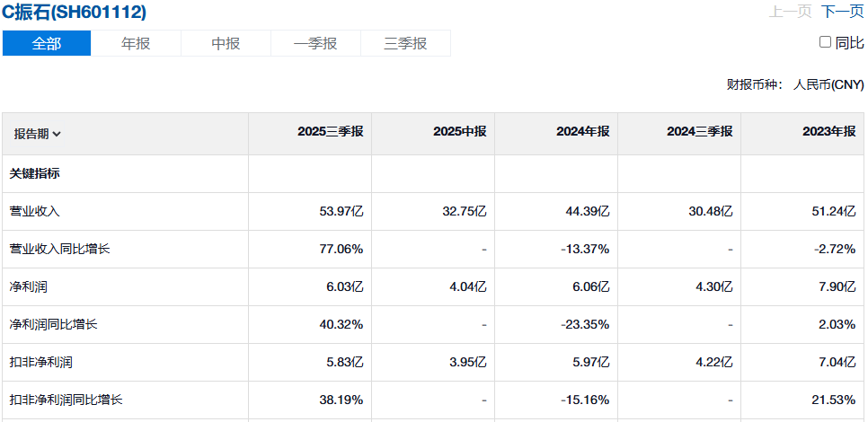Viewport: 868px width, 422px height.
Task: Click the 2024年报 column header
Action: 582,132
